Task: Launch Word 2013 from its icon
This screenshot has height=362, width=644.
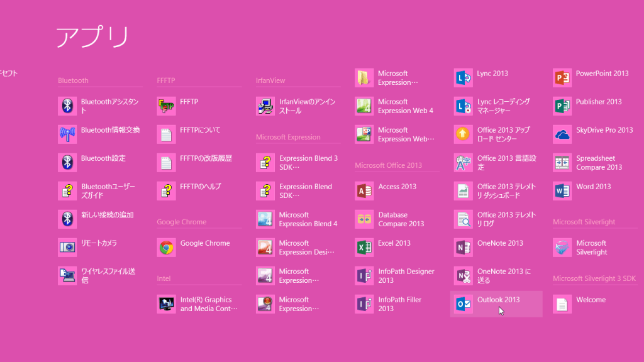Action: [562, 191]
